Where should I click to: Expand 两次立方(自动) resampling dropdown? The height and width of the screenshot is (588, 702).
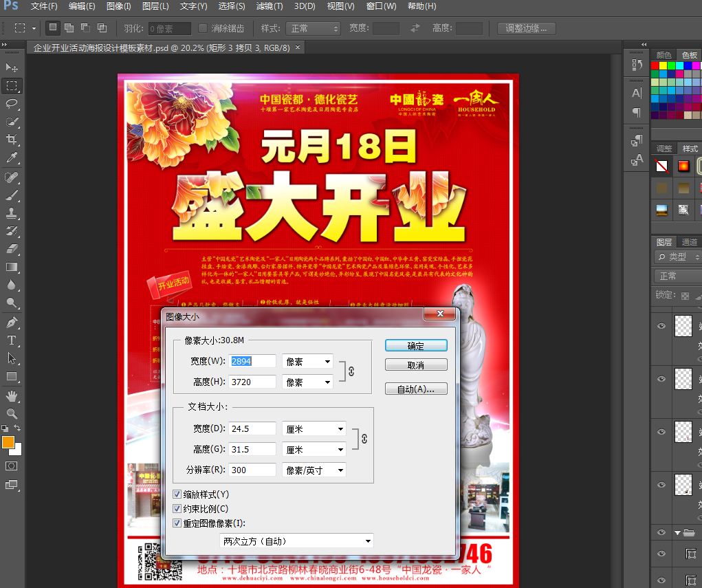point(296,541)
